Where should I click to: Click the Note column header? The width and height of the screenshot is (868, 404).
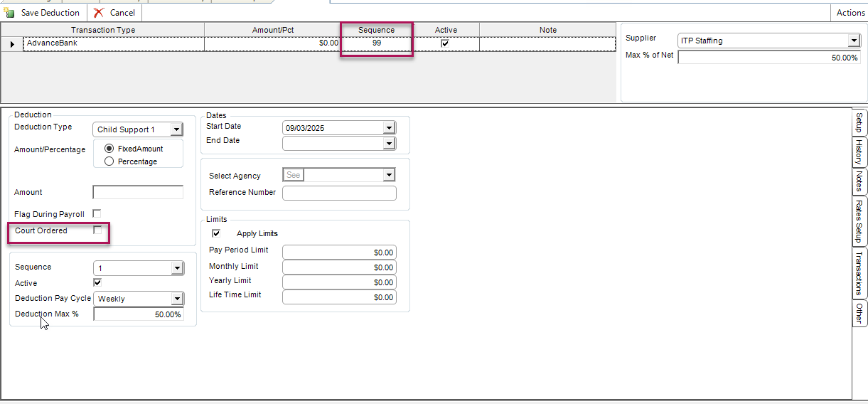pyautogui.click(x=547, y=30)
